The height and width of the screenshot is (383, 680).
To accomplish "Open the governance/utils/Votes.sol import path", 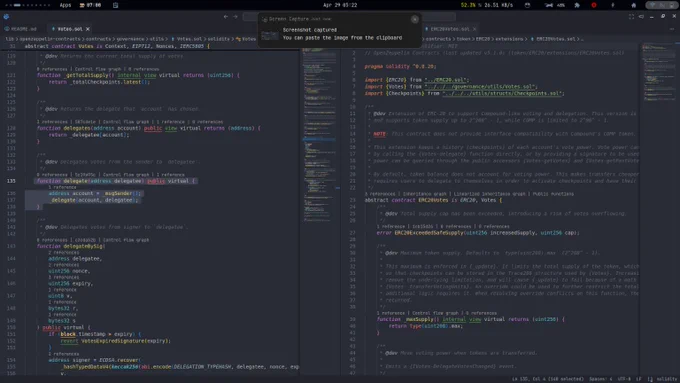I will [x=481, y=86].
